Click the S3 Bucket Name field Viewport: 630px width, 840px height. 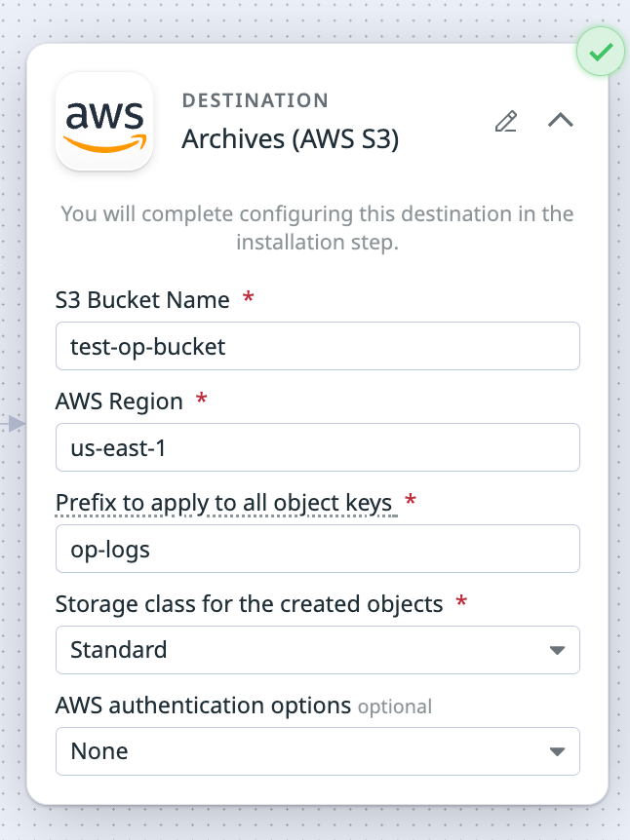(x=318, y=346)
